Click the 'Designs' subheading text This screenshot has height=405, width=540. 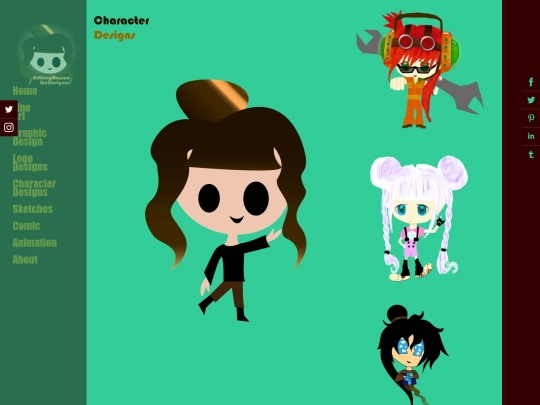(x=115, y=35)
